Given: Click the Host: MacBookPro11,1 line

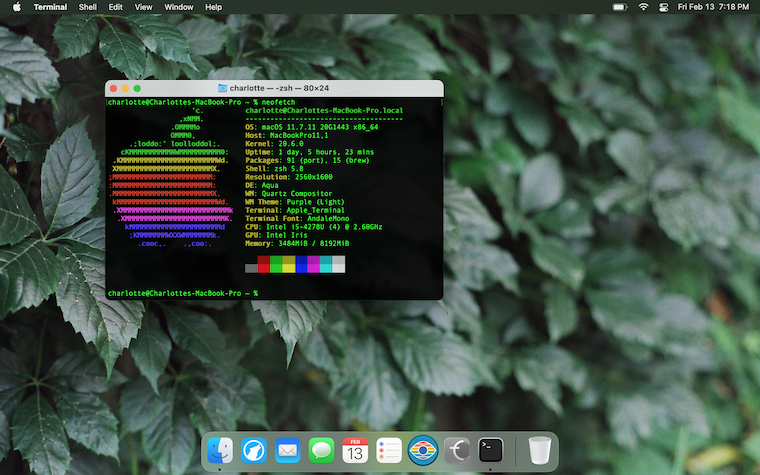Looking at the screenshot, I should (x=286, y=135).
